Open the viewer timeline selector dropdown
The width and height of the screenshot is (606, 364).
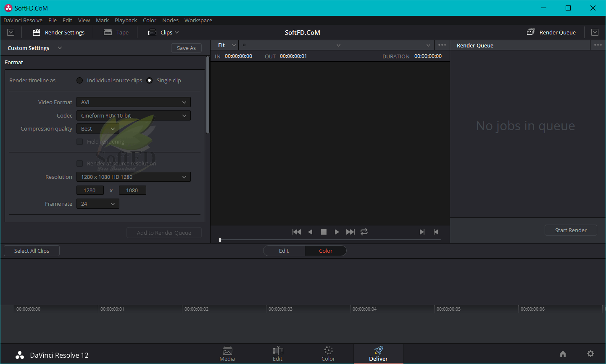[x=338, y=45]
